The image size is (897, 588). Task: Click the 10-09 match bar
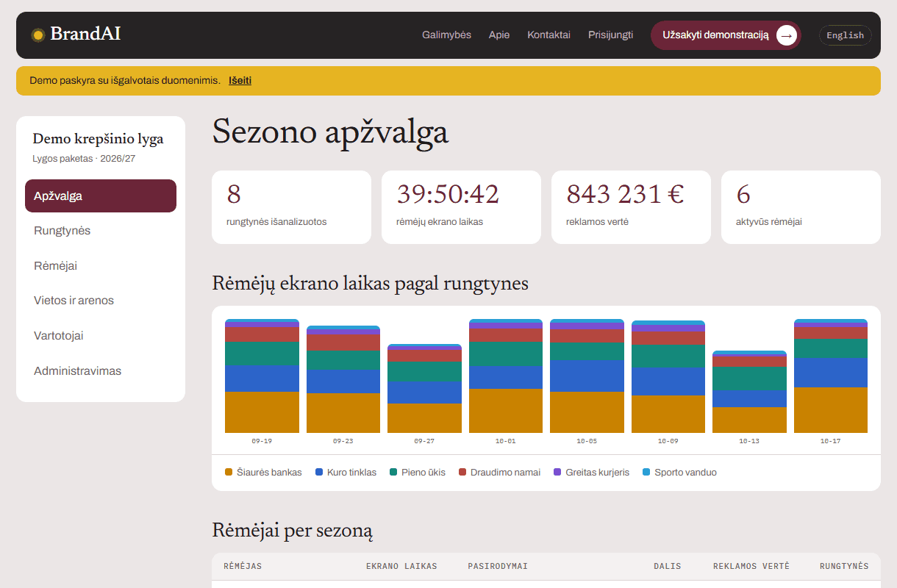click(x=668, y=376)
